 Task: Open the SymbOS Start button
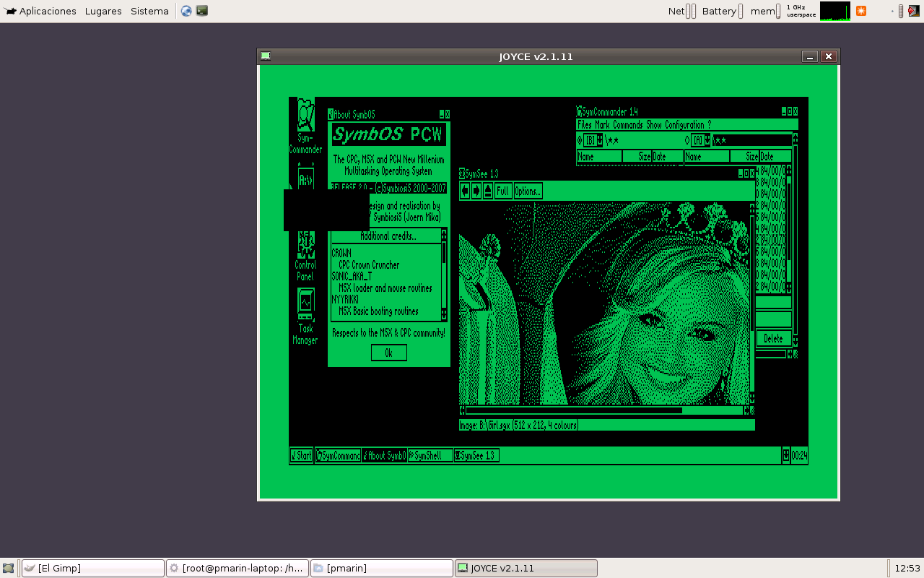[x=301, y=455]
